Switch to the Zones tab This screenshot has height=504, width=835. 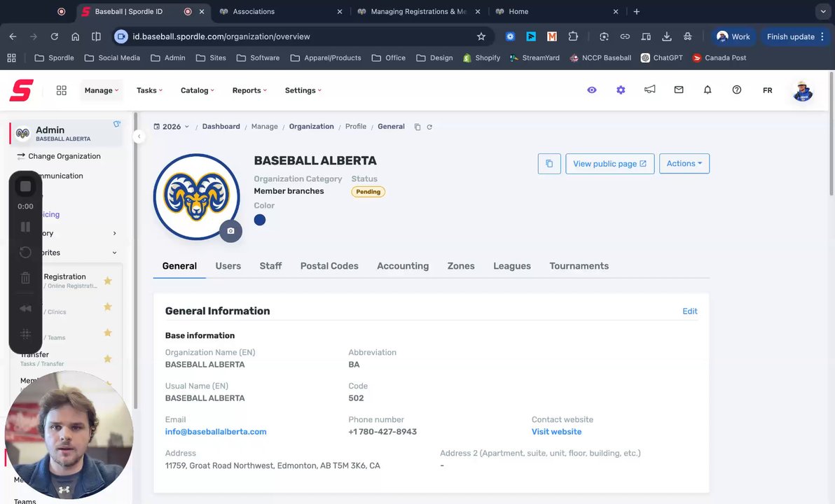[461, 266]
